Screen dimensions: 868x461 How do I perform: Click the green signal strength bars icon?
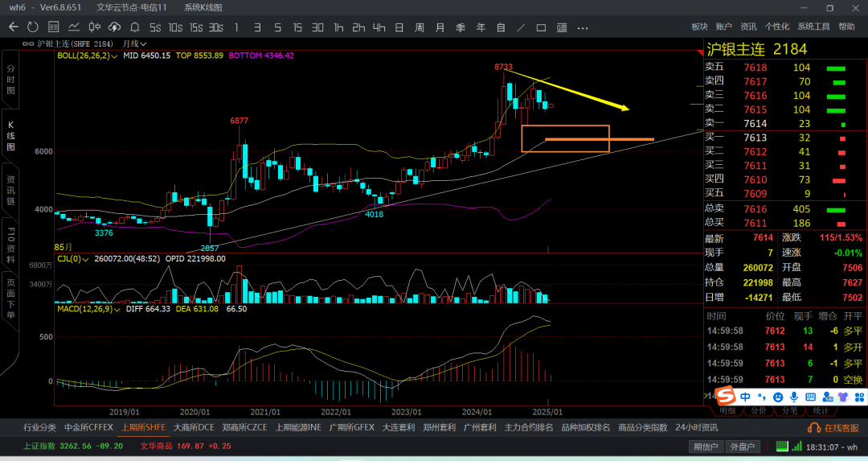[x=796, y=446]
